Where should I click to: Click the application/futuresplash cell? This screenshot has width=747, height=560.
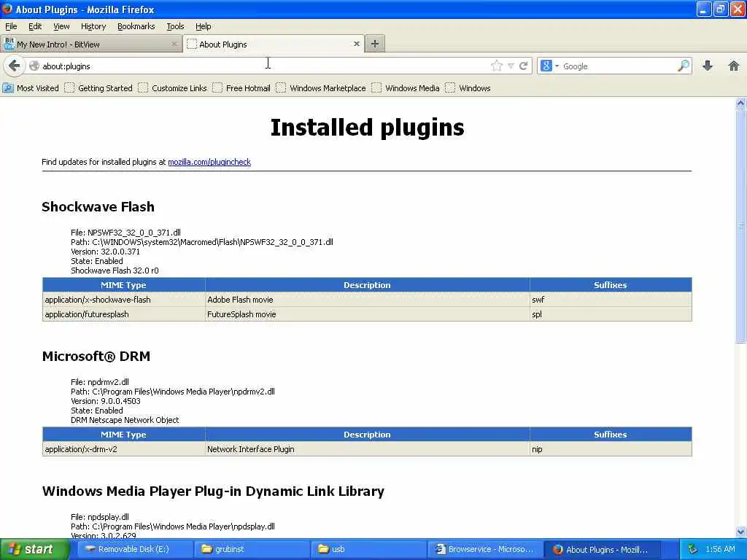[124, 314]
